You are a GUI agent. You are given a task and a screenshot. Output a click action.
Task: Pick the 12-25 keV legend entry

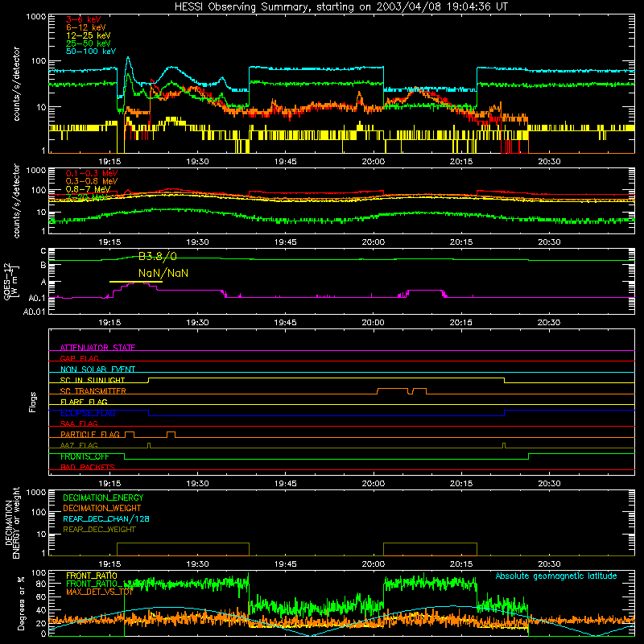click(89, 35)
